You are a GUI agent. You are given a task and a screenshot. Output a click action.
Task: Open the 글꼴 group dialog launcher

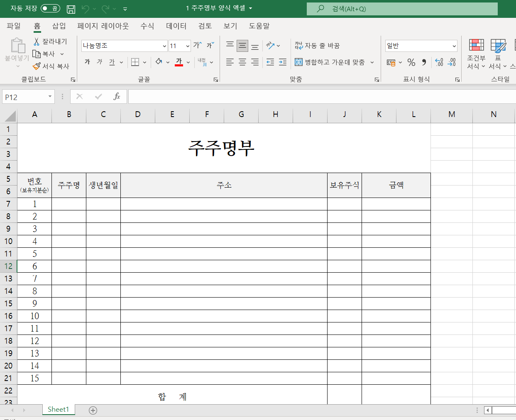click(x=216, y=79)
